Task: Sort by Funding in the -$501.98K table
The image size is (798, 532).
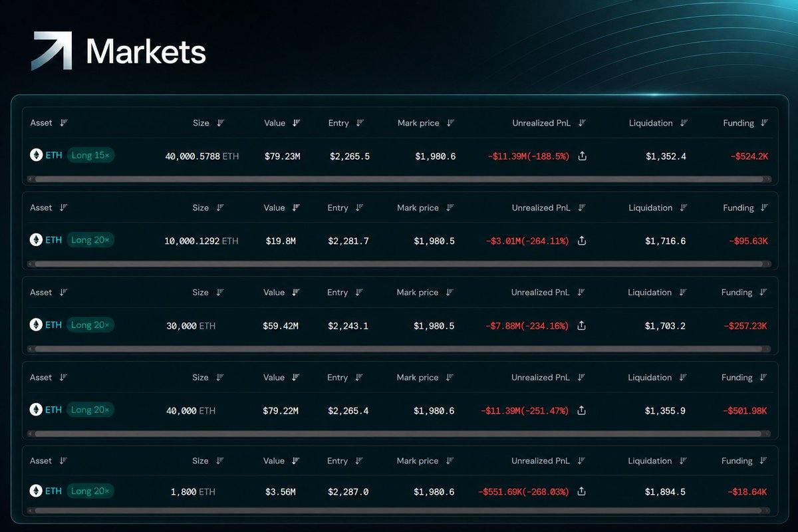Action: pyautogui.click(x=763, y=378)
